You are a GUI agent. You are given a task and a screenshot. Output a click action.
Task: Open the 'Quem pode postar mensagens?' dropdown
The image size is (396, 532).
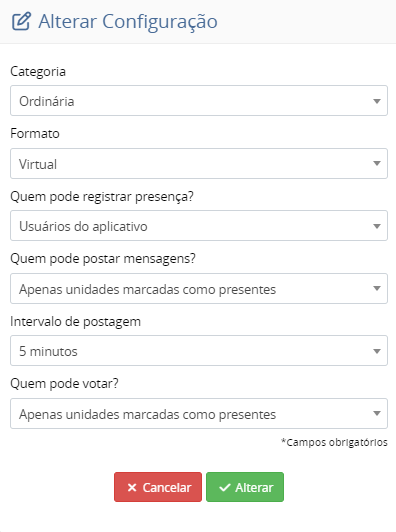tap(199, 288)
